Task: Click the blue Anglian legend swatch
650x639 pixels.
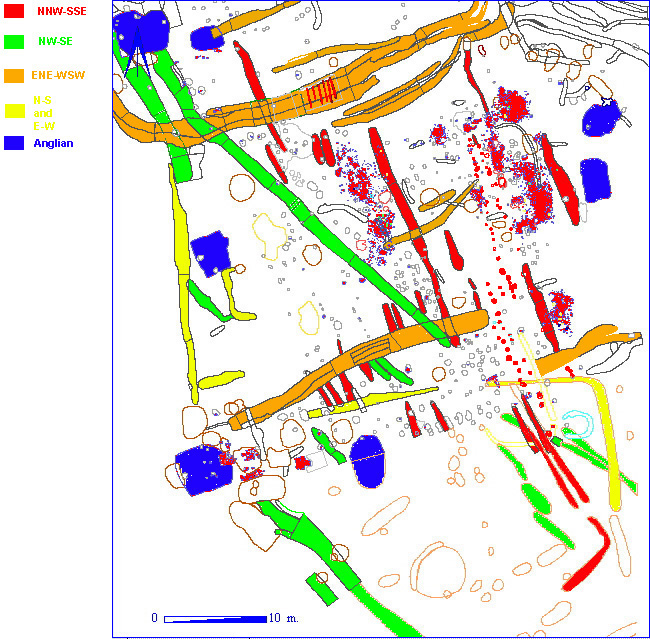Action: (x=14, y=143)
